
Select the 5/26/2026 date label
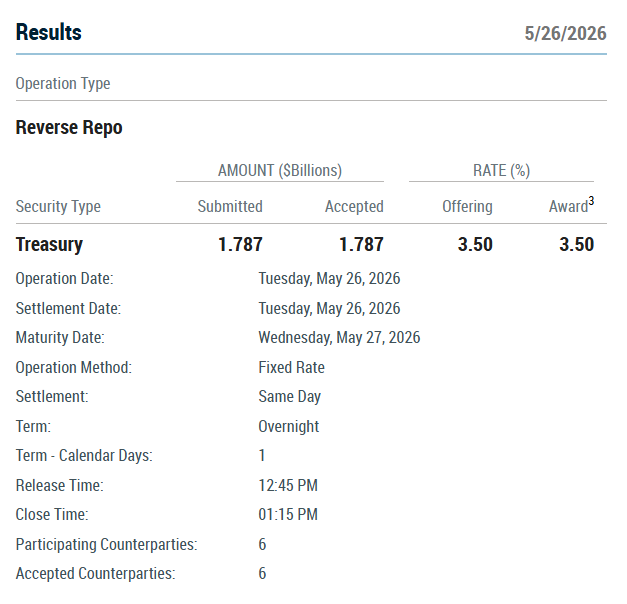coord(565,33)
